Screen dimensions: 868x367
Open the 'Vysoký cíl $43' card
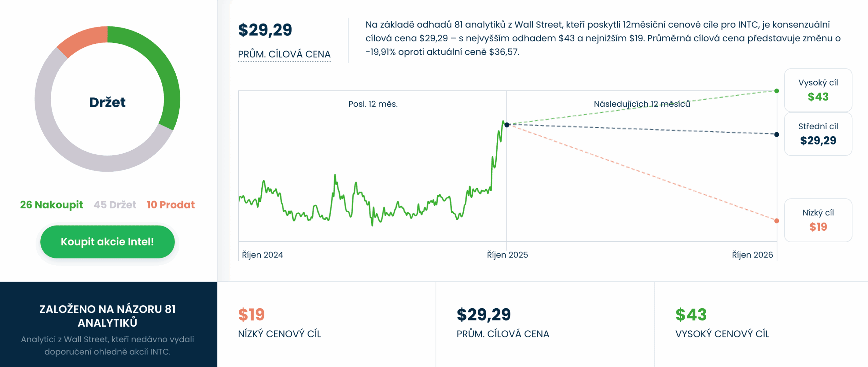[x=818, y=90]
